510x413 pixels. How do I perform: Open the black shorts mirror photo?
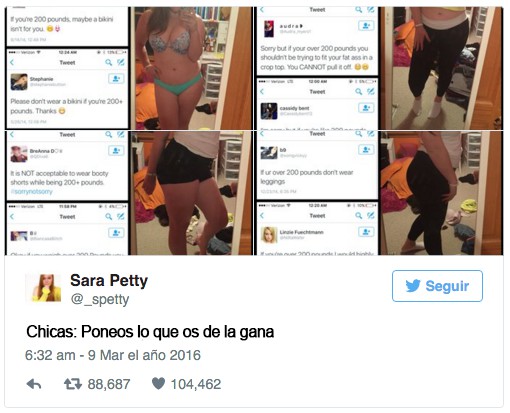point(191,193)
